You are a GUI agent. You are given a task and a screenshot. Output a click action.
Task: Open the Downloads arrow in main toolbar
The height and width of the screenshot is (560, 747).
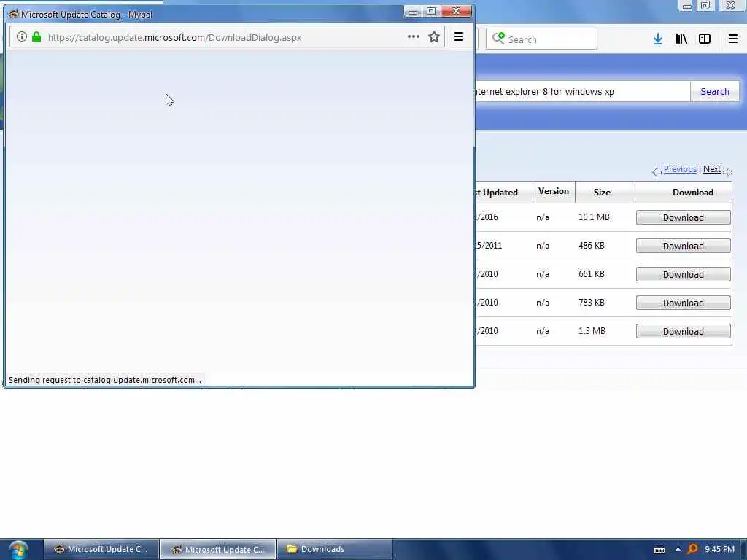click(x=657, y=39)
